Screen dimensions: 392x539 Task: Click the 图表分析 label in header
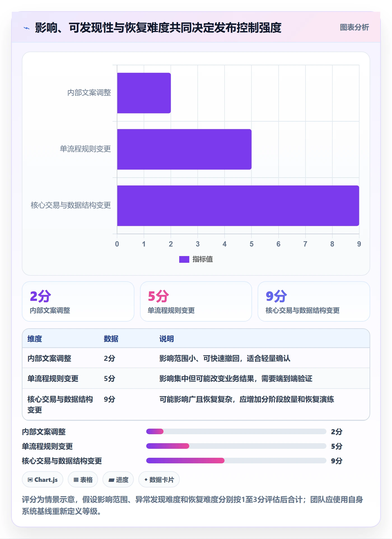point(354,27)
